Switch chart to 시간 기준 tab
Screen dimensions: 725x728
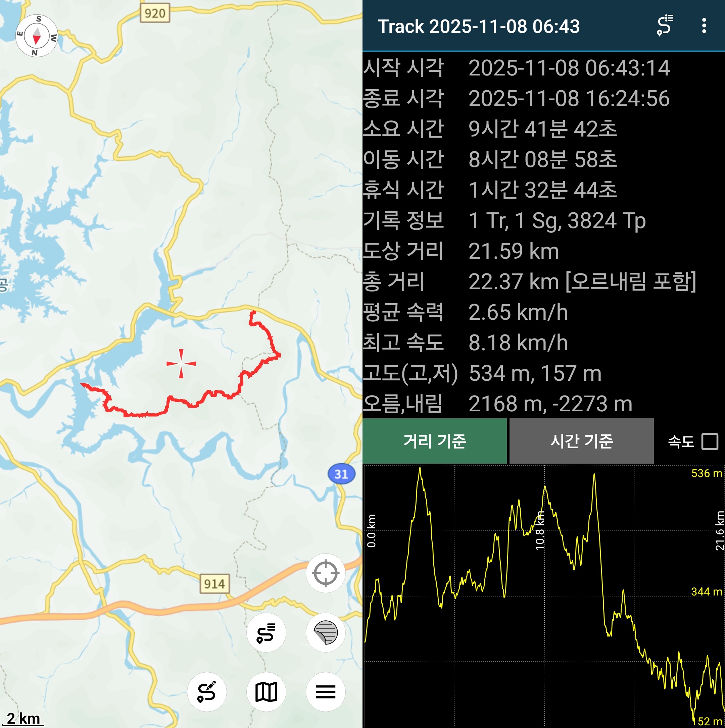581,441
